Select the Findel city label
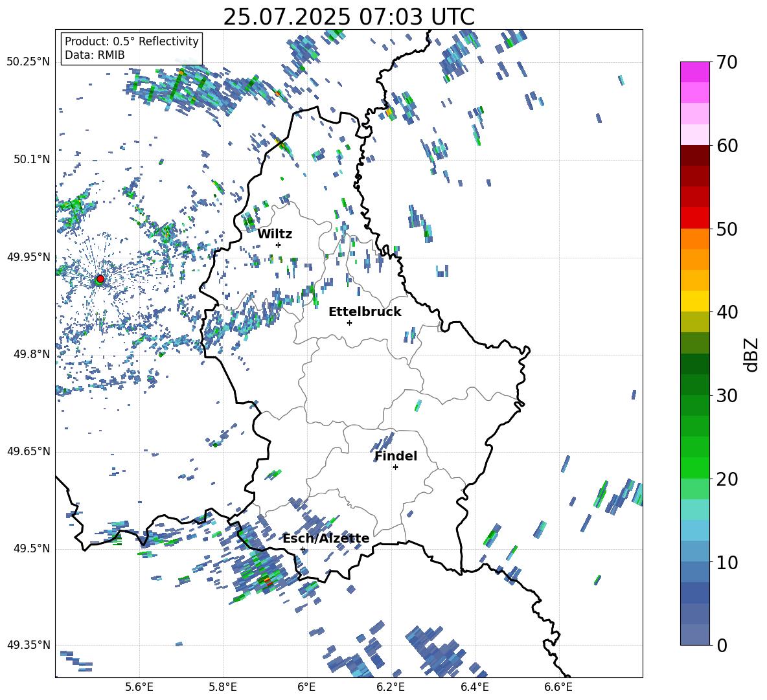 click(396, 456)
